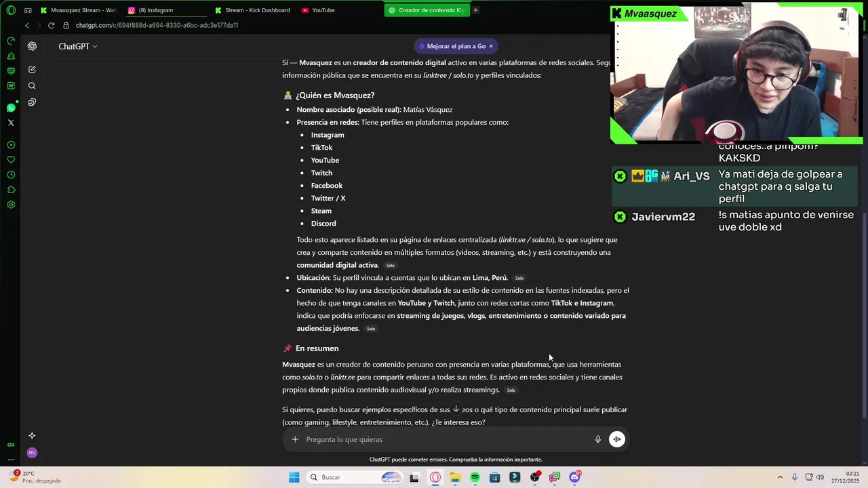Click the Twitch list item
Image resolution: width=868 pixels, height=488 pixels.
tap(321, 173)
